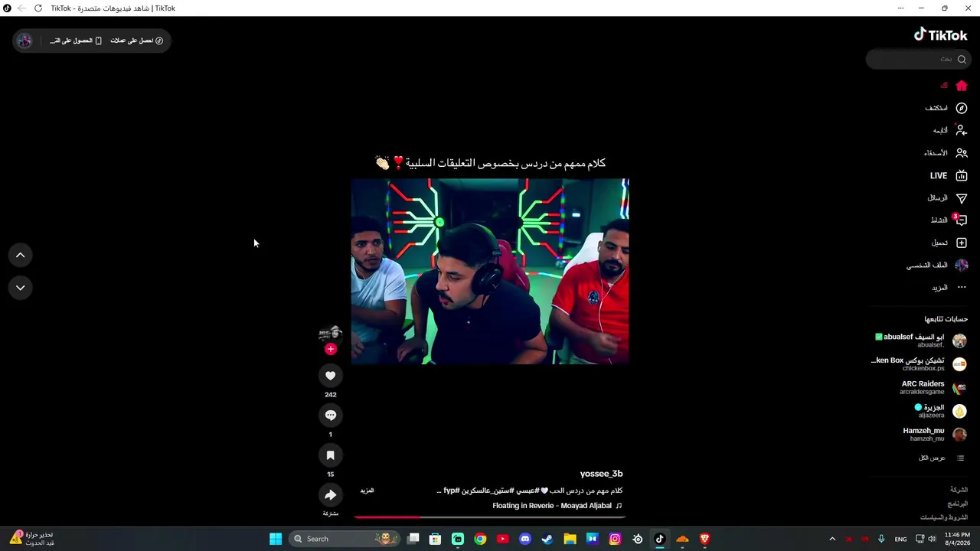This screenshot has width=980, height=551.
Task: Open SoundCloud from the taskbar
Action: (682, 539)
